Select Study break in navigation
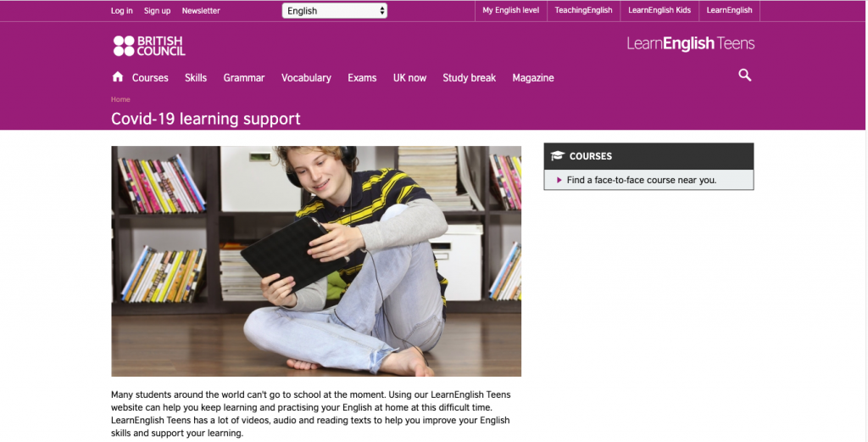 [469, 78]
